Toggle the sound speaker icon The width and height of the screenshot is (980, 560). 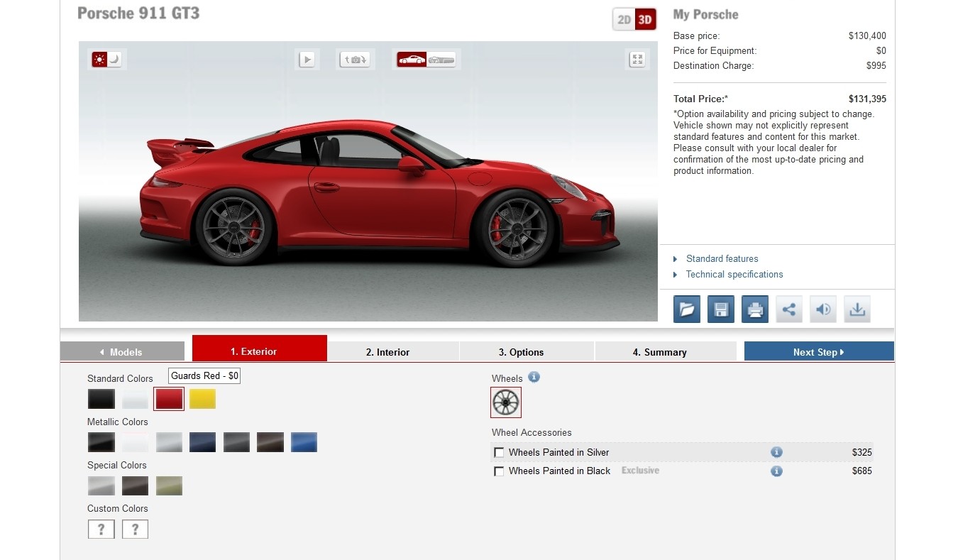[x=823, y=309]
